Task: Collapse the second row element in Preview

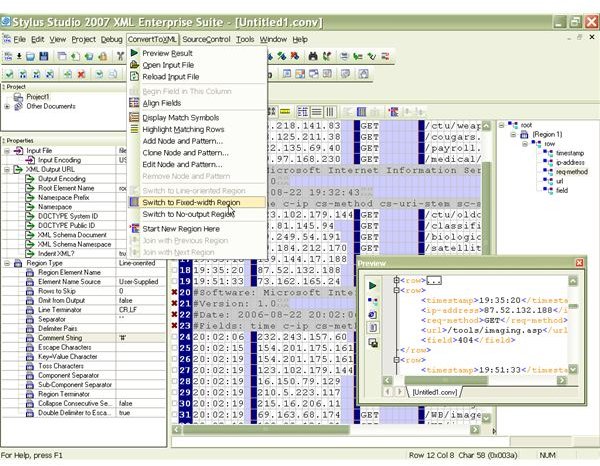Action: 396,290
